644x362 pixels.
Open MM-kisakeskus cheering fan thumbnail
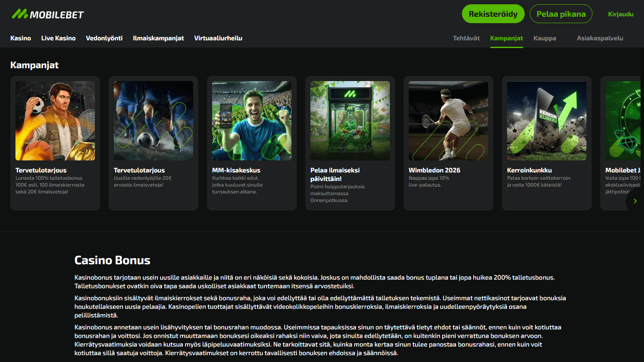[252, 121]
